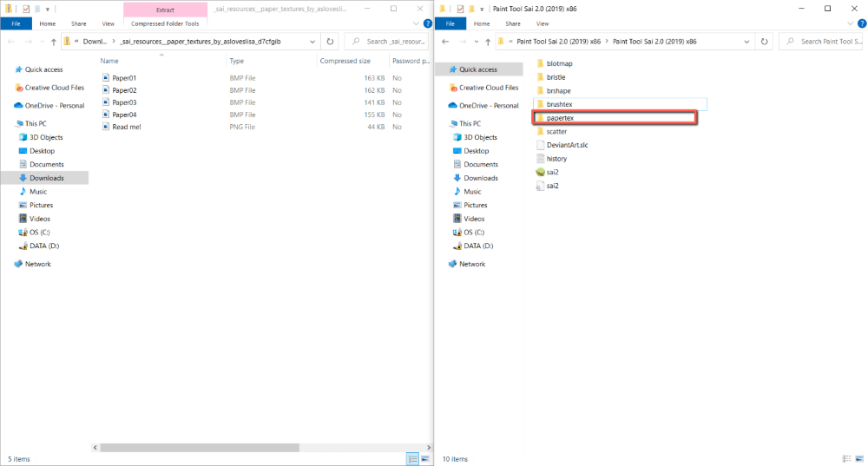Expand Quick access in right navigation pane
868x466 pixels.
pos(441,69)
